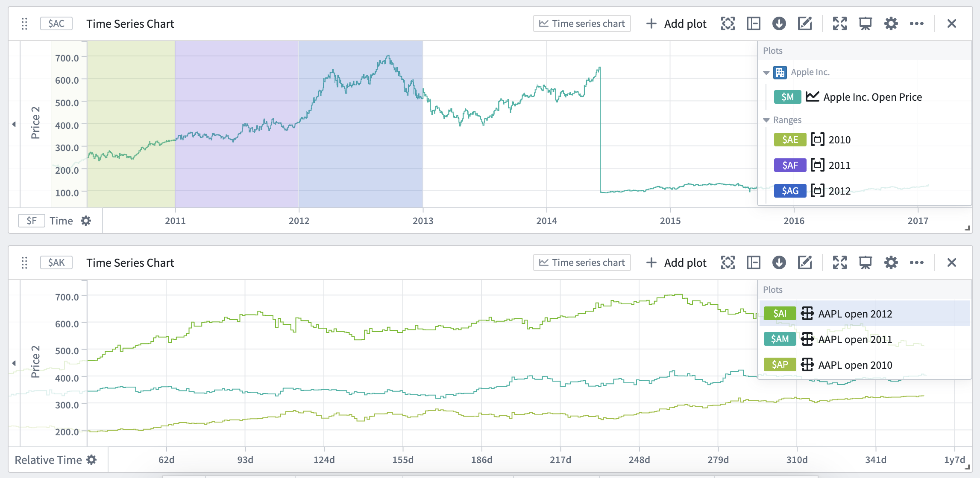
Task: Select the AAPL open 2011 plot entry
Action: click(x=864, y=339)
